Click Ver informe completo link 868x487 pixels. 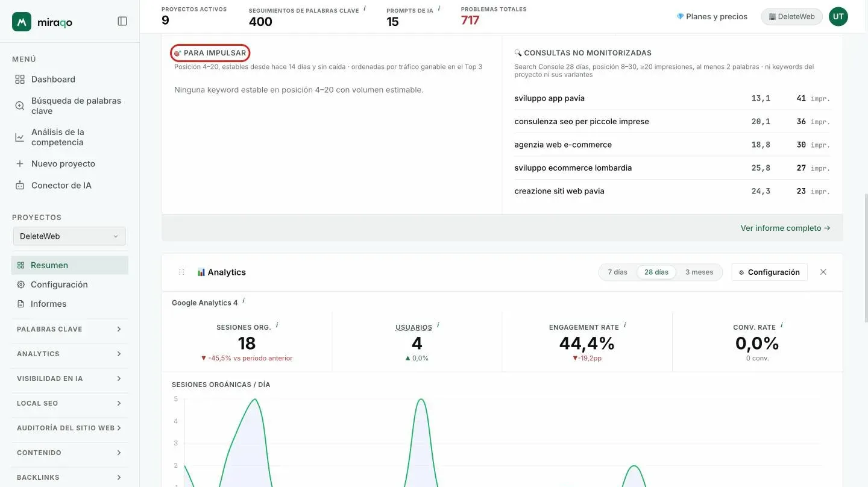pyautogui.click(x=785, y=228)
